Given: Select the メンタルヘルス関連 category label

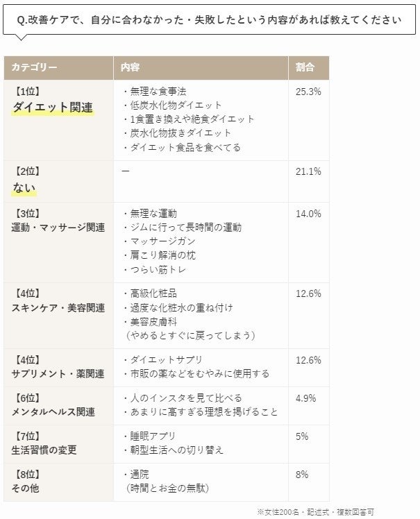Looking at the screenshot, I should (53, 412).
